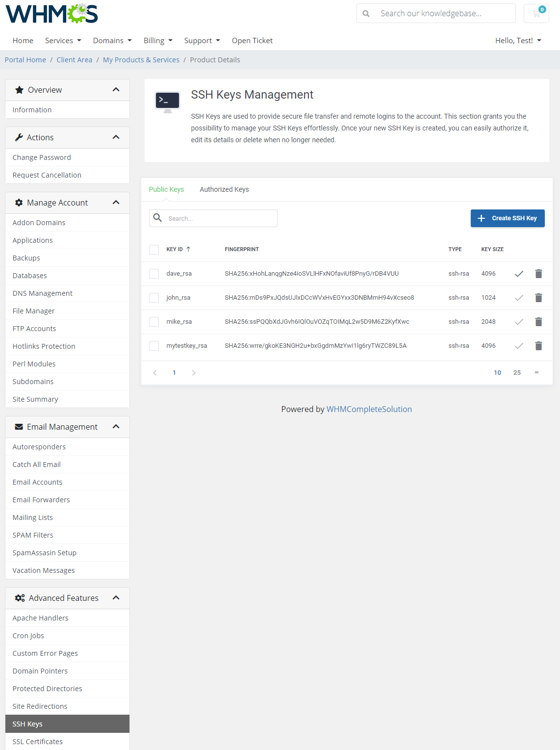Click the wrench icon in Actions panel
560x750 pixels.
pos(19,137)
